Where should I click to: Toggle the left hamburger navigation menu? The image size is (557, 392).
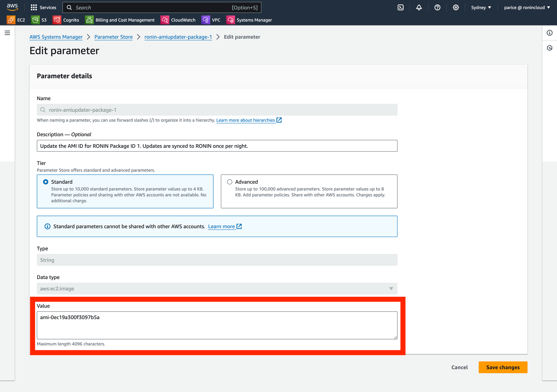point(8,33)
